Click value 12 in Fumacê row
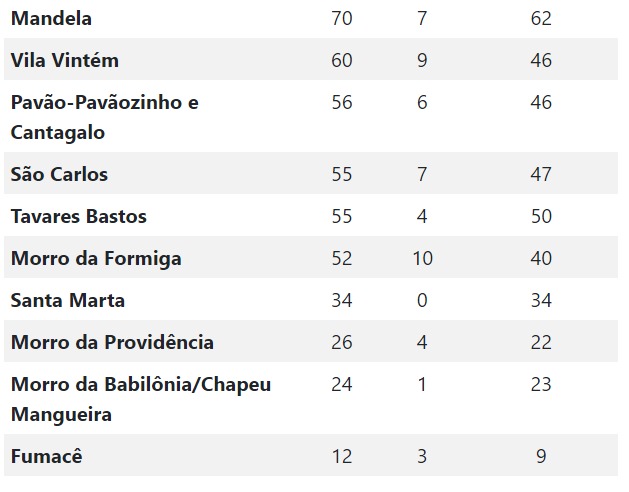 tap(342, 456)
